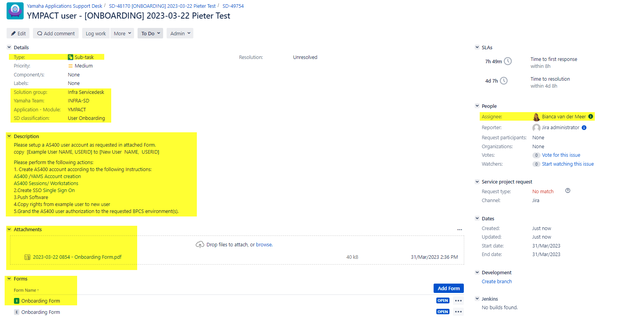Screen dimensions: 644x322
Task: Click the Jira administrator avatar
Action: (536, 128)
